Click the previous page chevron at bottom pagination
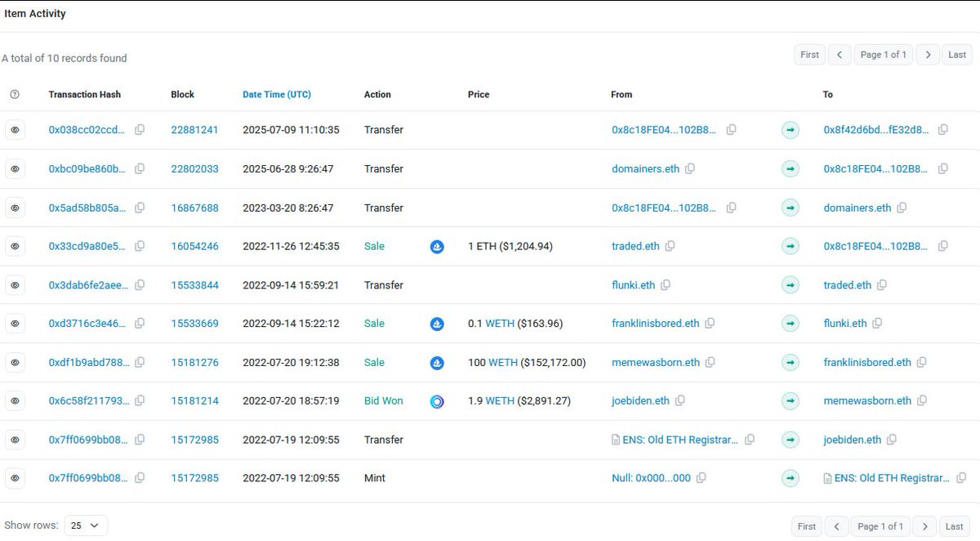 pyautogui.click(x=836, y=526)
